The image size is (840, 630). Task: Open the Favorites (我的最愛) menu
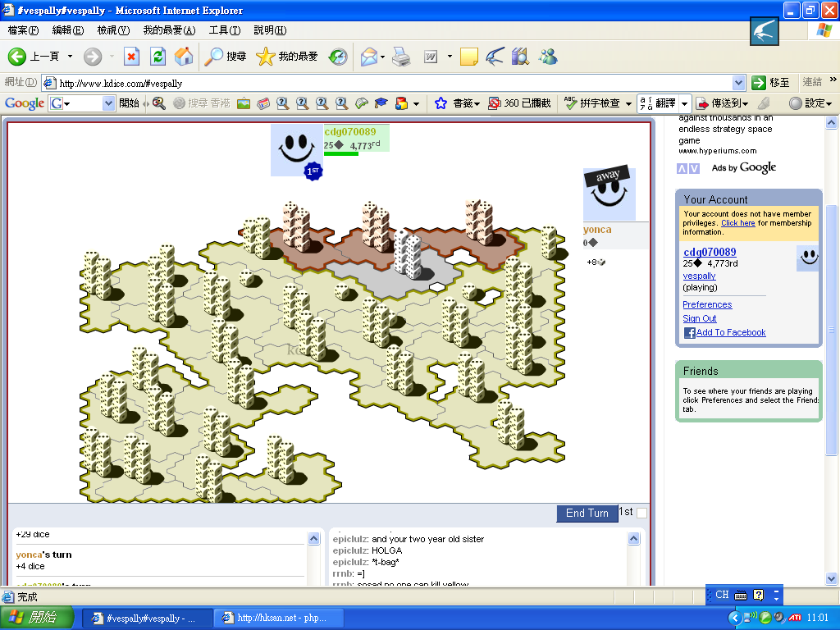(169, 30)
